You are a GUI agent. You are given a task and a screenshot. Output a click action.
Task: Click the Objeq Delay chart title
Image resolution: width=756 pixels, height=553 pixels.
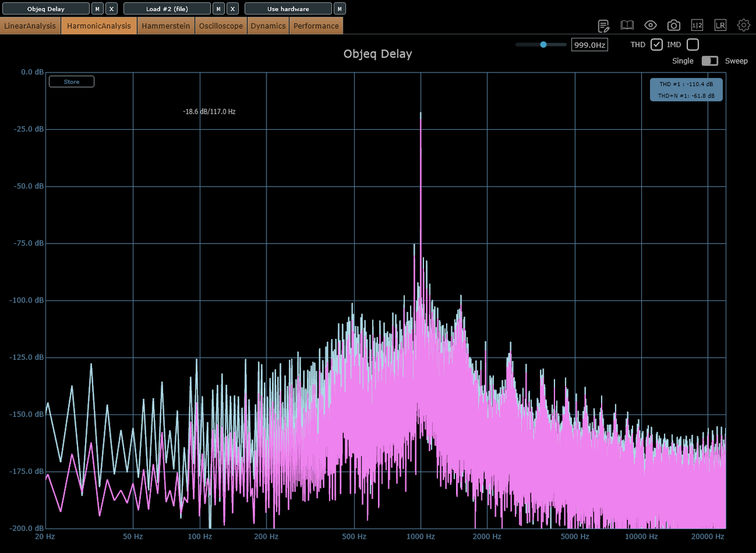[x=377, y=54]
